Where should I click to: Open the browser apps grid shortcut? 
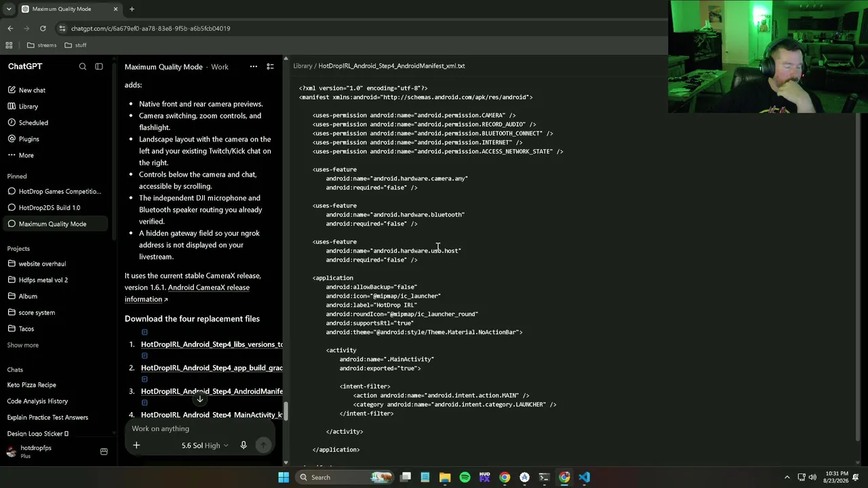point(9,45)
